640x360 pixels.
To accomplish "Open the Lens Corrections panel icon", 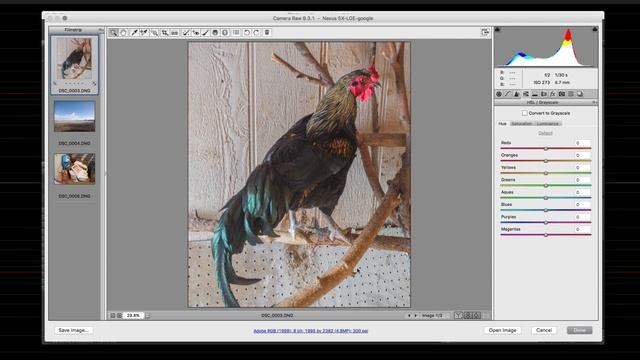I will click(544, 94).
